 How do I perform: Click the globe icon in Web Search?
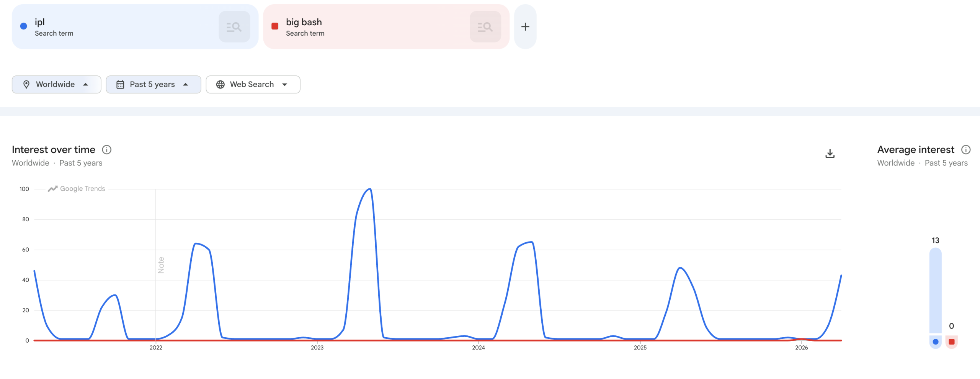tap(220, 85)
